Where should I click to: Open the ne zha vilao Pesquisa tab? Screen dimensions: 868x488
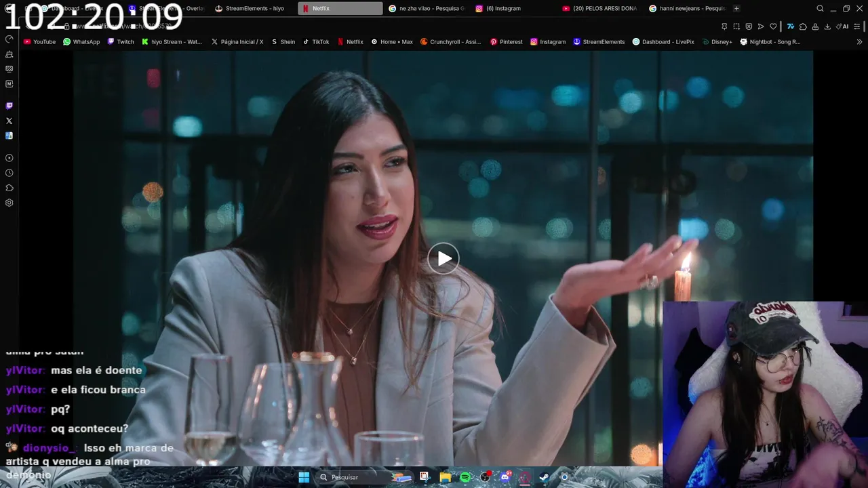(x=427, y=8)
